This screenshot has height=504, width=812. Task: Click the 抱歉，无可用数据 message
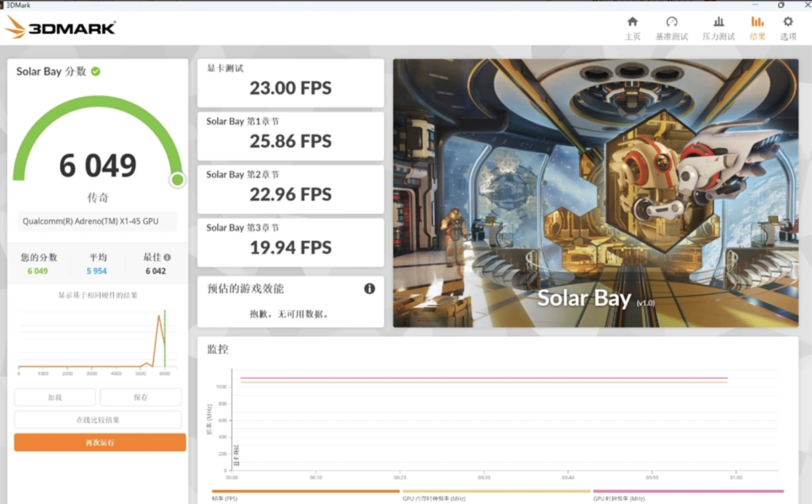click(289, 314)
